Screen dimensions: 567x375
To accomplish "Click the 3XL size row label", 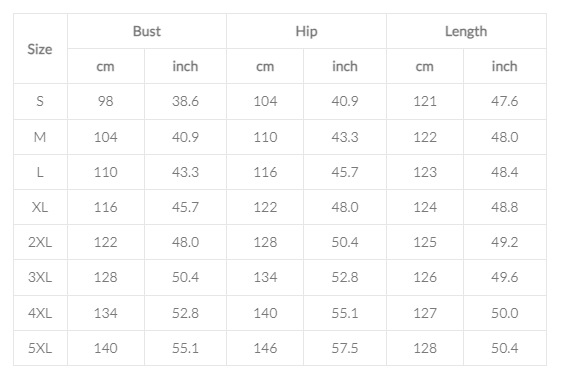I will pyautogui.click(x=40, y=277).
